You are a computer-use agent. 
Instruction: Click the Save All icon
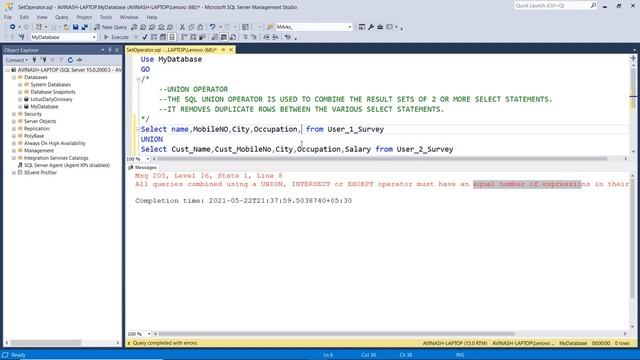(84, 27)
